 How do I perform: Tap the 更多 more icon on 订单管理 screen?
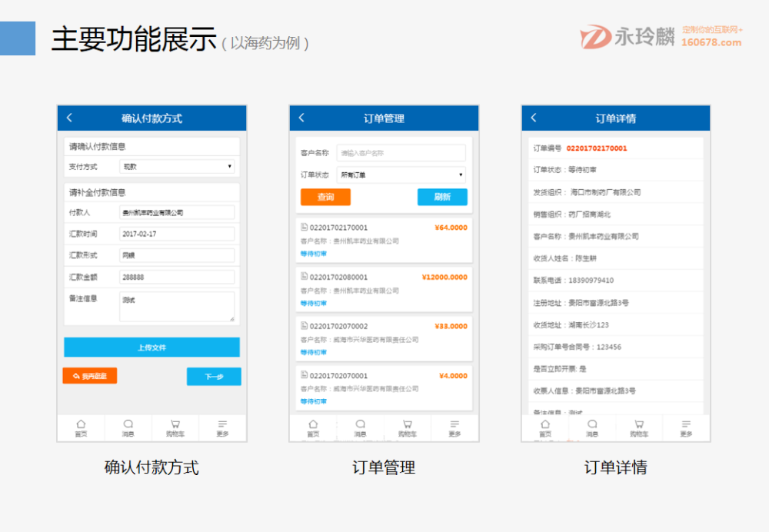(x=455, y=427)
